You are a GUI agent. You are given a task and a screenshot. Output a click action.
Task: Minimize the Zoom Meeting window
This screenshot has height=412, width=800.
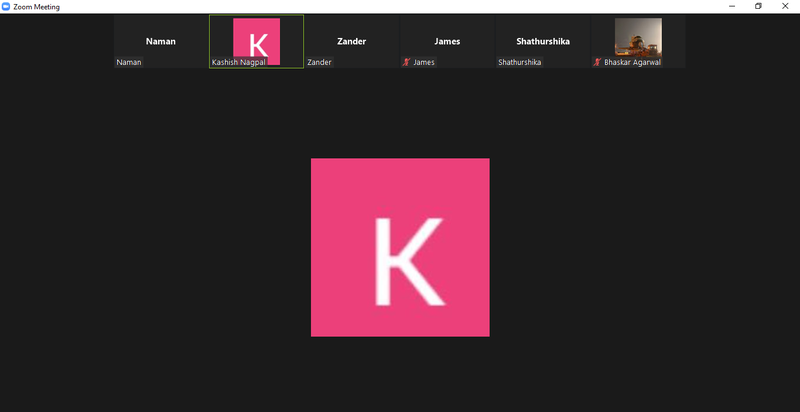(x=730, y=6)
